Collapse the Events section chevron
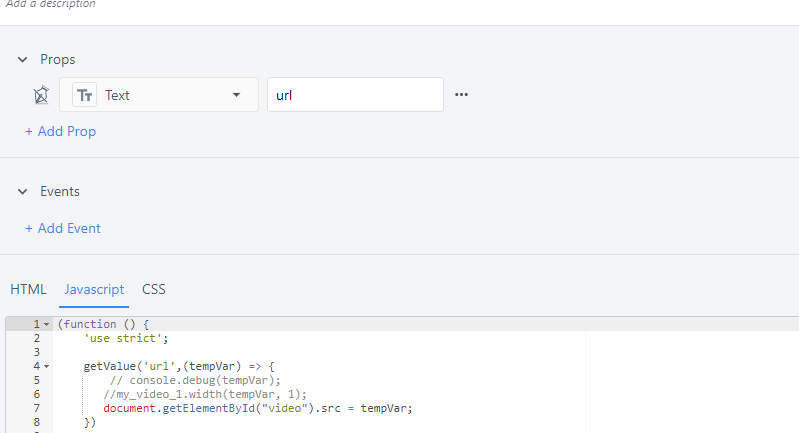This screenshot has width=799, height=433. point(22,191)
